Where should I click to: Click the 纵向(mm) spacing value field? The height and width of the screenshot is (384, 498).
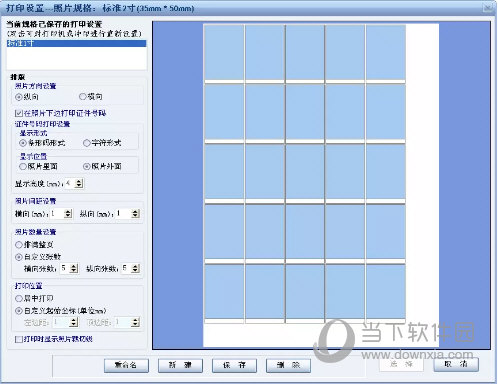click(x=124, y=214)
